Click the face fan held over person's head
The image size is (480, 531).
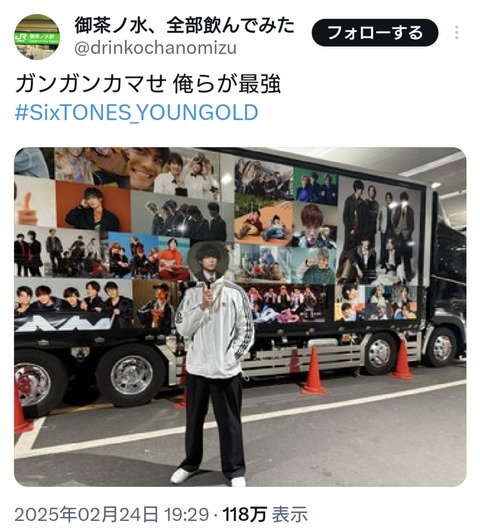pyautogui.click(x=209, y=261)
